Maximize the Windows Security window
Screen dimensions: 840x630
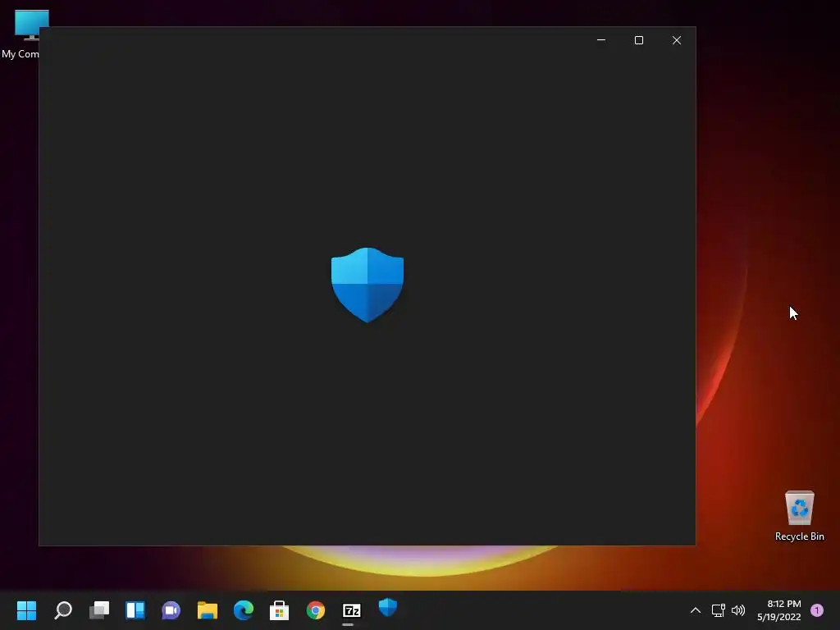click(638, 40)
